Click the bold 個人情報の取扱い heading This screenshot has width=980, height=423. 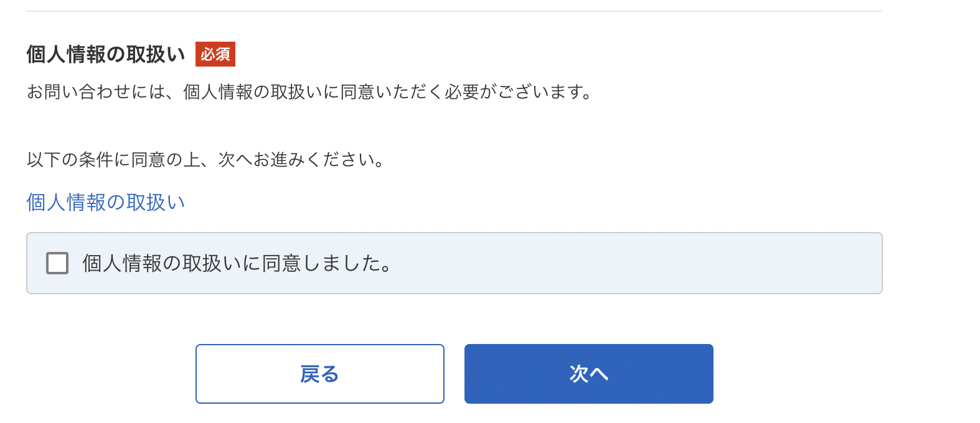[x=106, y=54]
